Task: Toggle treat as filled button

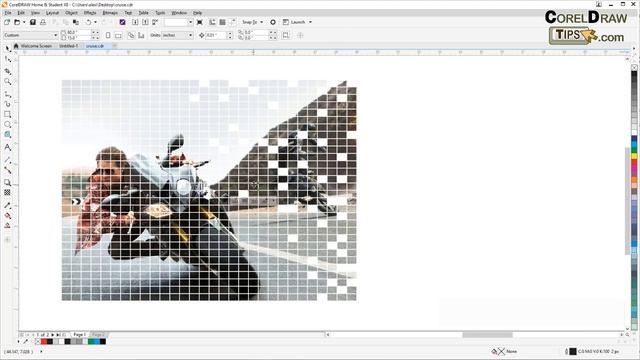Action: point(286,36)
